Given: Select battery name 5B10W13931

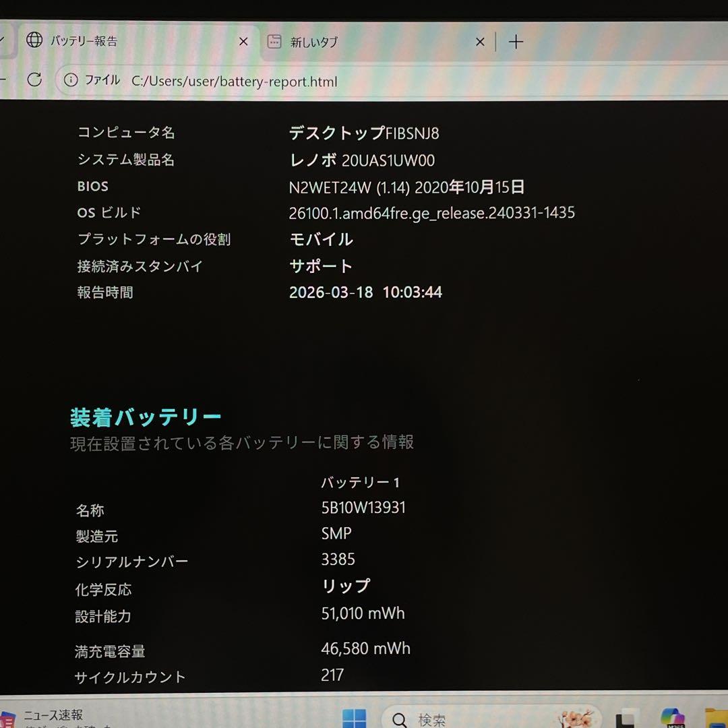Looking at the screenshot, I should (x=363, y=508).
